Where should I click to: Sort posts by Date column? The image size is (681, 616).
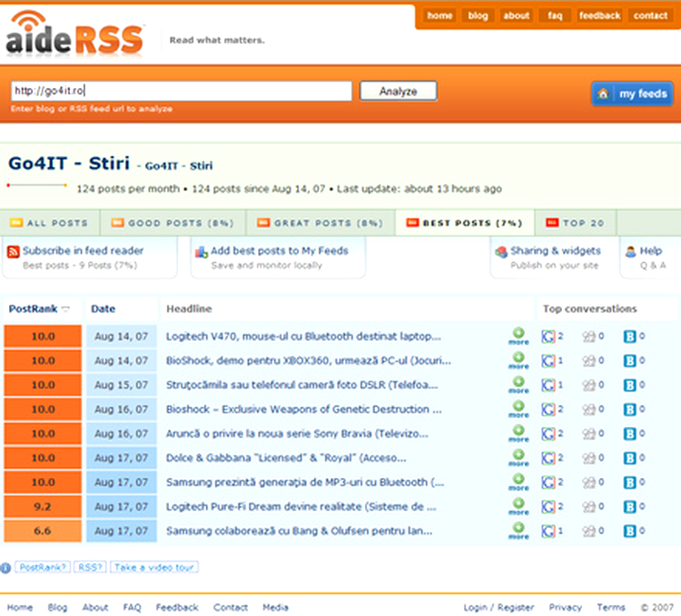point(103,309)
